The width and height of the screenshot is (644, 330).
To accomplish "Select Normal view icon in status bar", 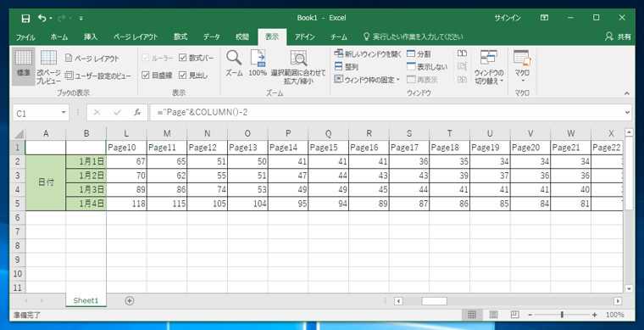I will tap(472, 315).
